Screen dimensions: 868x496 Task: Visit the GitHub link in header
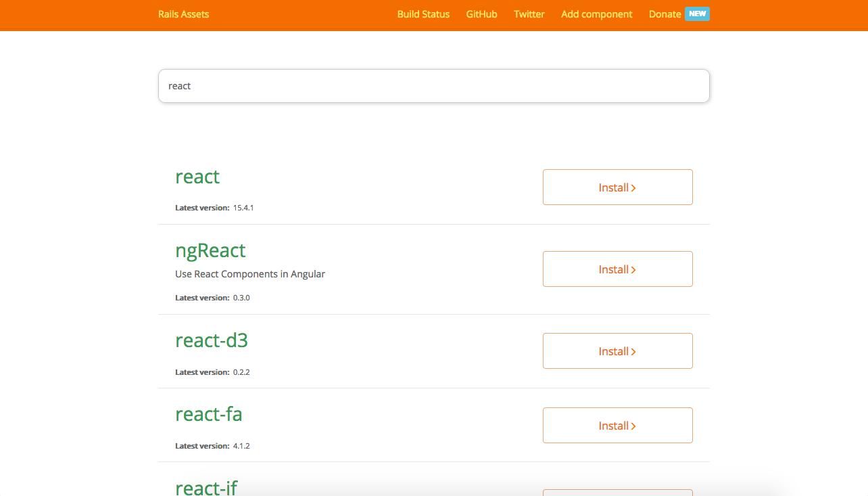[481, 14]
